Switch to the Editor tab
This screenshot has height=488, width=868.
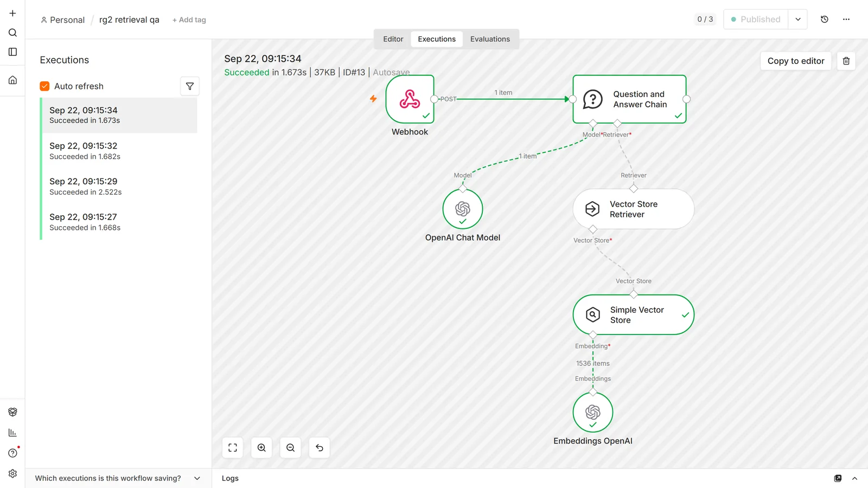(393, 39)
